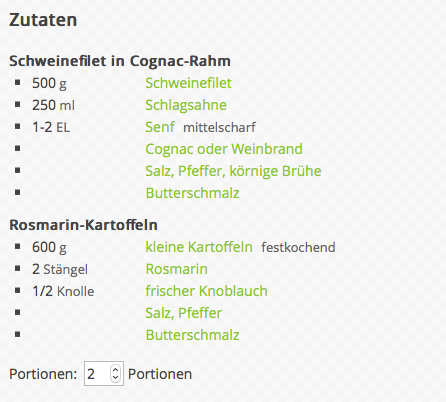This screenshot has width=446, height=402.
Task: Increase portions with the stepper up arrow
Action: coord(115,370)
